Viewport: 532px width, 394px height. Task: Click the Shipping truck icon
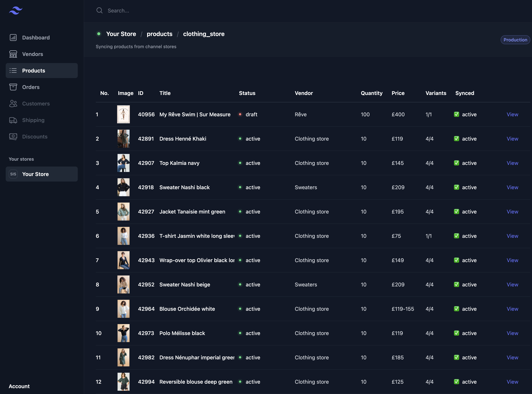[13, 120]
